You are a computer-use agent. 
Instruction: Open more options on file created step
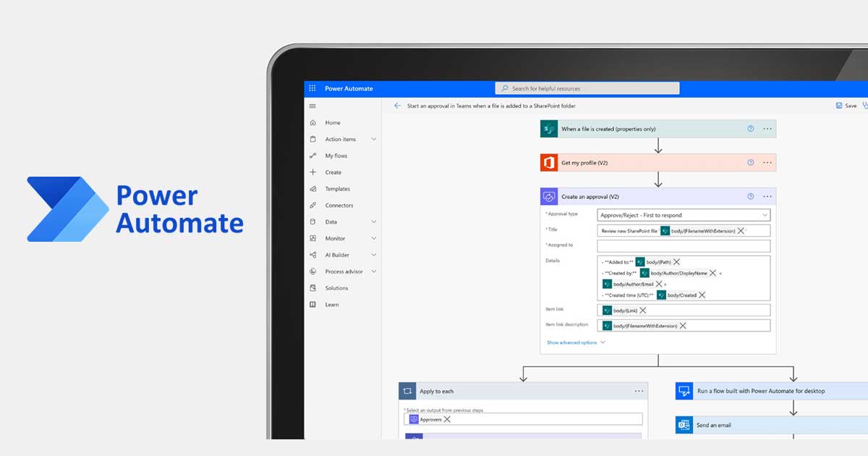[767, 129]
